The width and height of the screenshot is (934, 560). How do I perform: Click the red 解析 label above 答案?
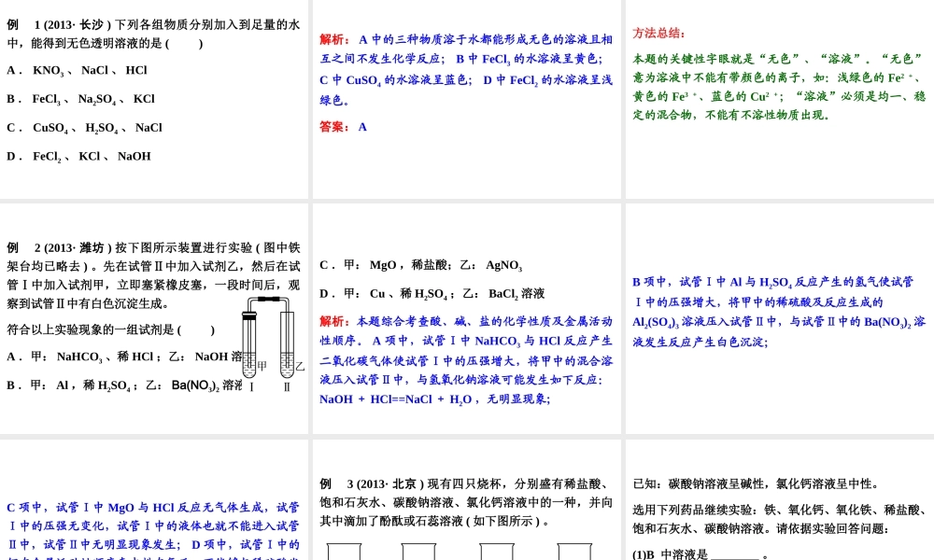(334, 40)
